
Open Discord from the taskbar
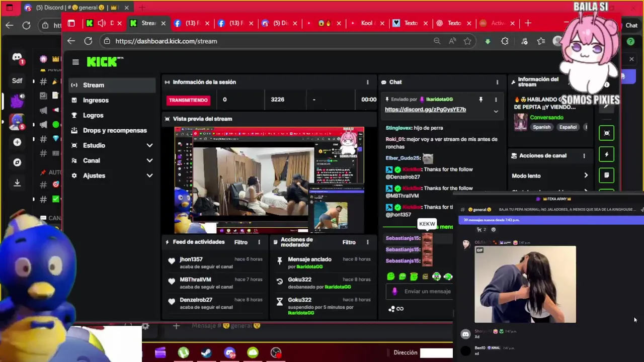pos(230,352)
